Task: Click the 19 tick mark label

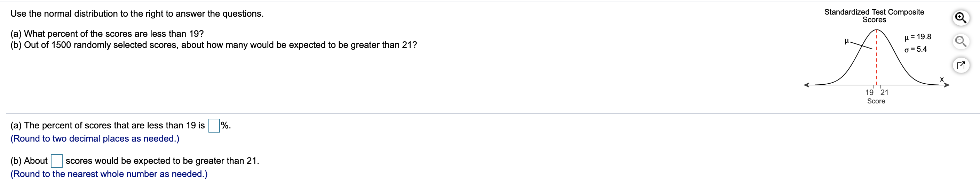Action: pos(869,92)
